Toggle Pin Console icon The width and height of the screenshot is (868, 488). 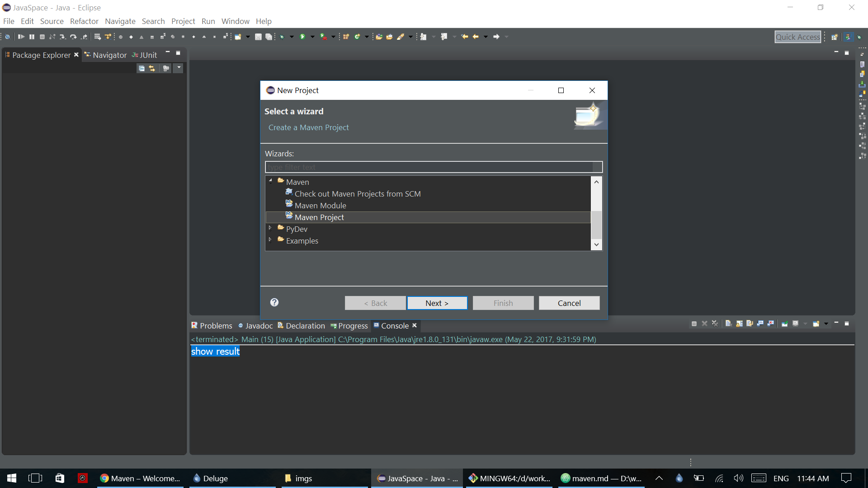[785, 324]
